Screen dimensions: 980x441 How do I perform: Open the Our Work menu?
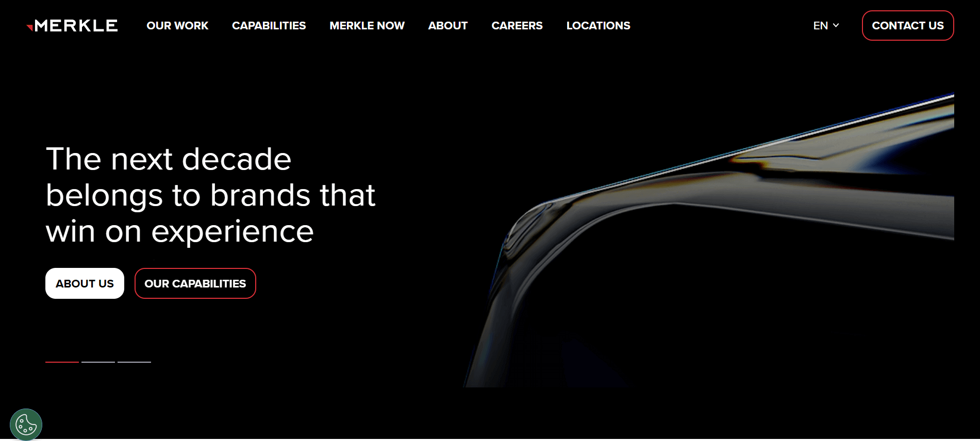(177, 26)
